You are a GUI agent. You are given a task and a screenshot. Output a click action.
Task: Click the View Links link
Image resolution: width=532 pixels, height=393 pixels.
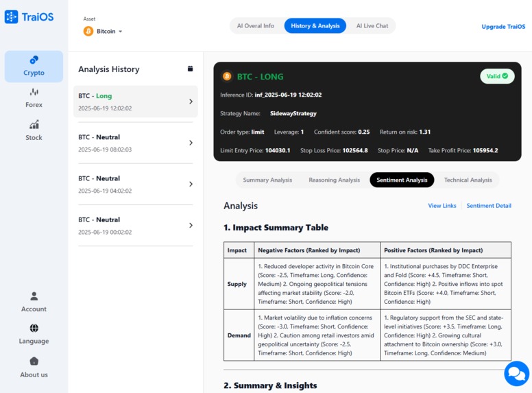442,206
